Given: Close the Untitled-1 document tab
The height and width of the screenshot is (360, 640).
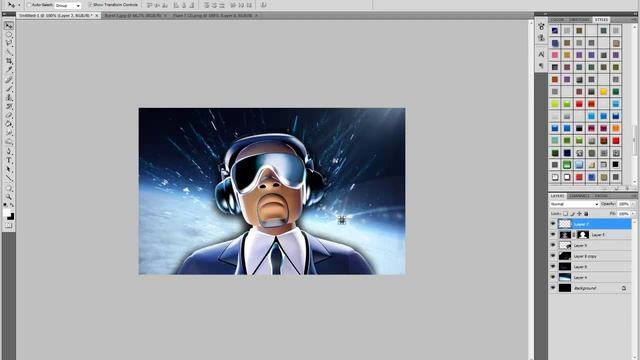Looking at the screenshot, I should [x=97, y=16].
